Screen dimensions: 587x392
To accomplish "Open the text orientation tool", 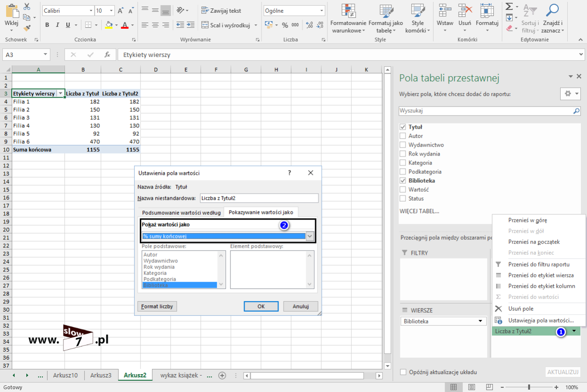I will [181, 10].
